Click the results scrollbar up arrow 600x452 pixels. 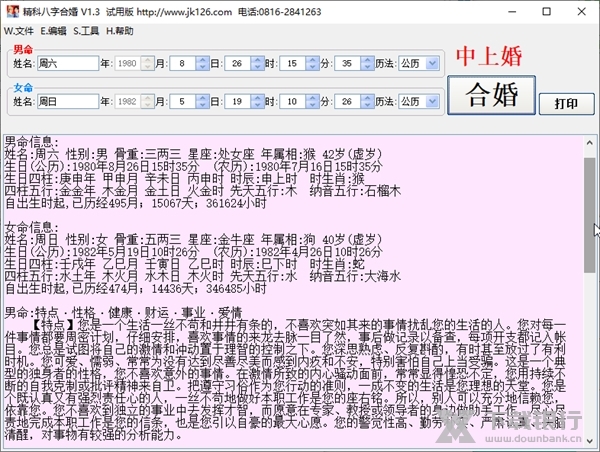590,143
